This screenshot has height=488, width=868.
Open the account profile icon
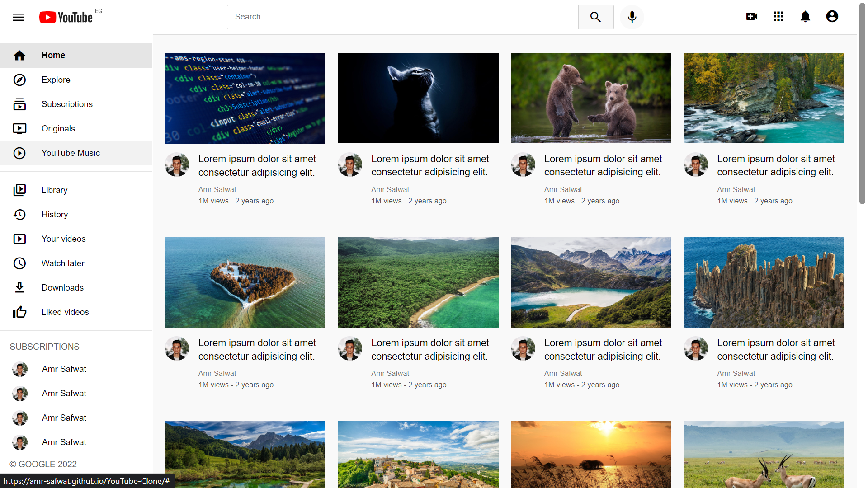click(x=832, y=17)
